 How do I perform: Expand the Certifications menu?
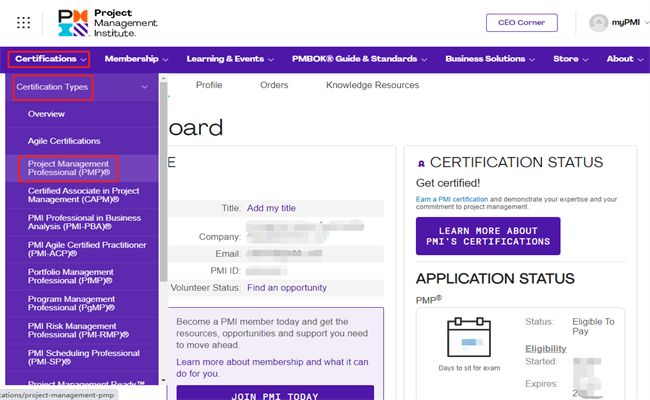[x=49, y=59]
